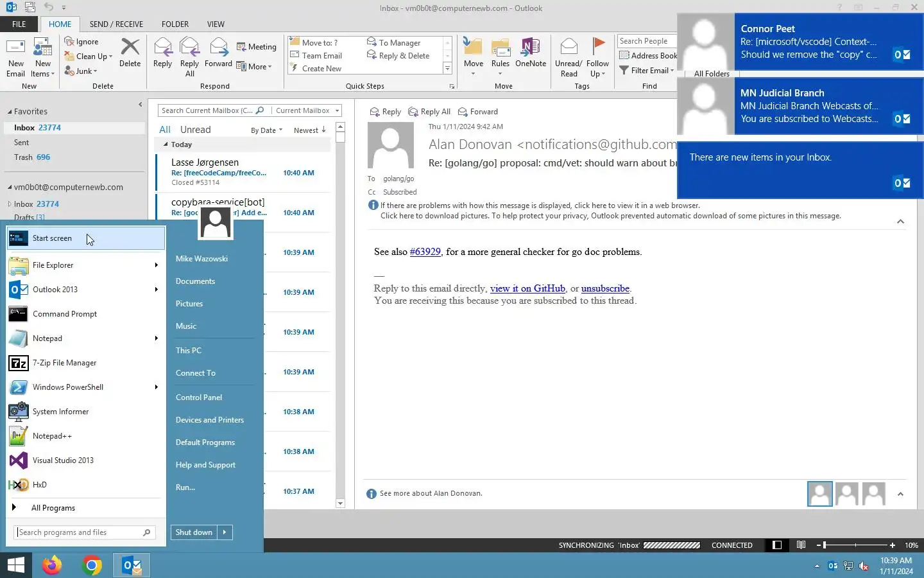
Task: Click view it on GitHub link
Action: [527, 288]
